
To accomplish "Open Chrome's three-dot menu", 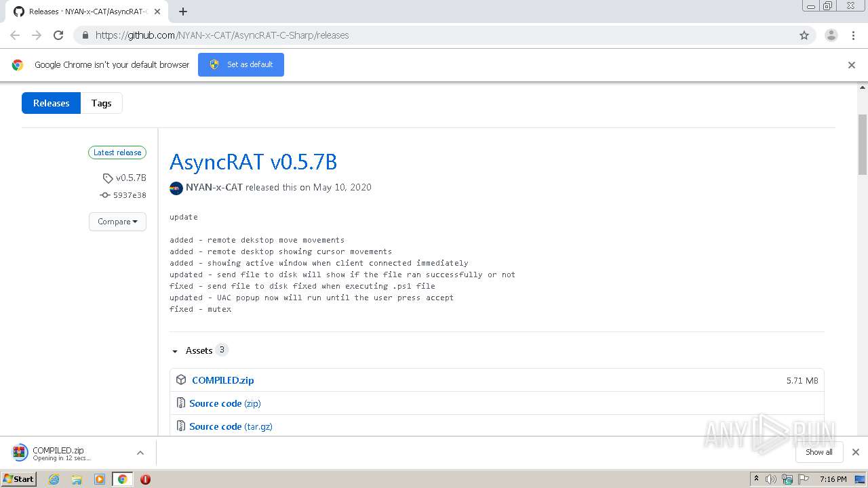I will [x=854, y=35].
